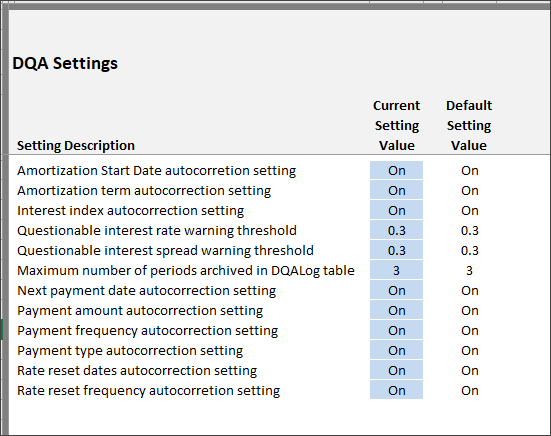The height and width of the screenshot is (436, 551).
Task: Toggle Payment amount autocorrection current value
Action: [396, 311]
